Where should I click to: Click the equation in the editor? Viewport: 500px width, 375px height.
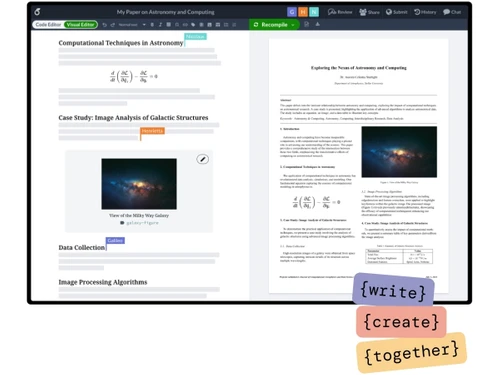click(134, 77)
